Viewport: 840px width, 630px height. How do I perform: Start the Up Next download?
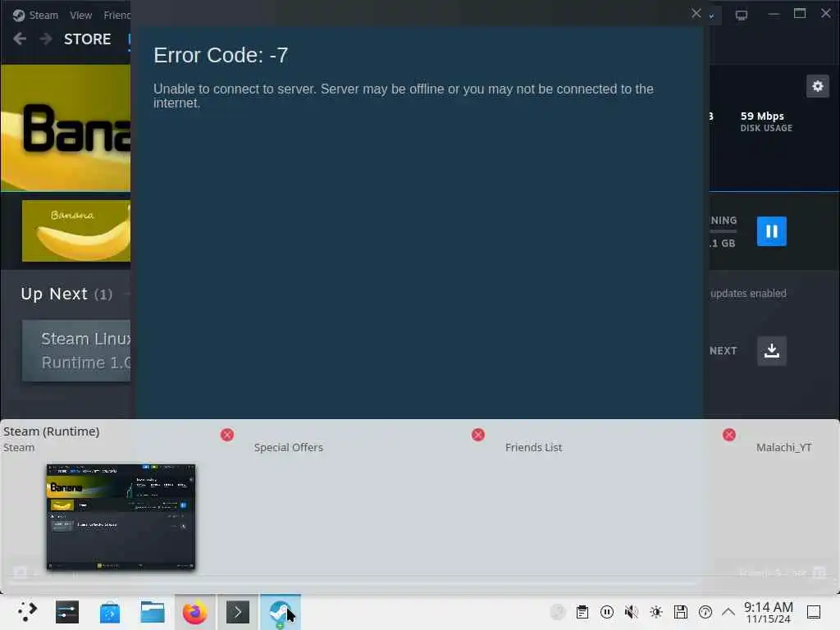point(771,351)
